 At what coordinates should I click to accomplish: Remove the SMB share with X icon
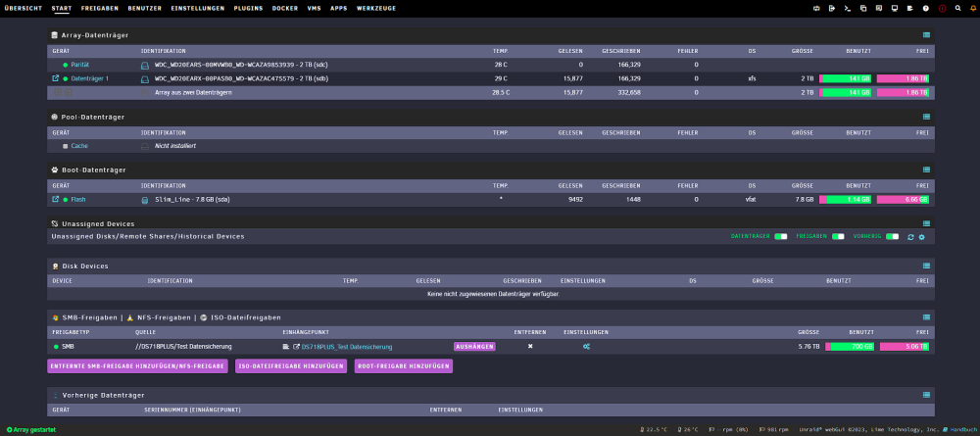pyautogui.click(x=530, y=347)
